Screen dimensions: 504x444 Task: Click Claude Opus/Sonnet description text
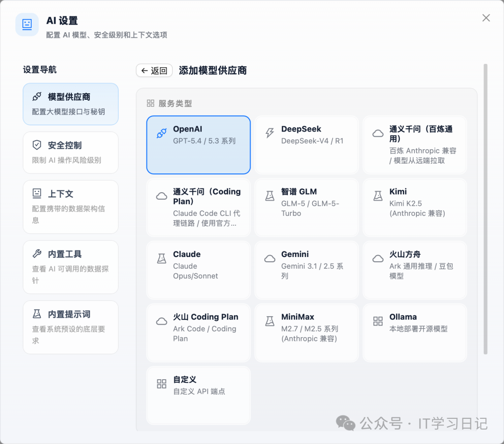[196, 271]
